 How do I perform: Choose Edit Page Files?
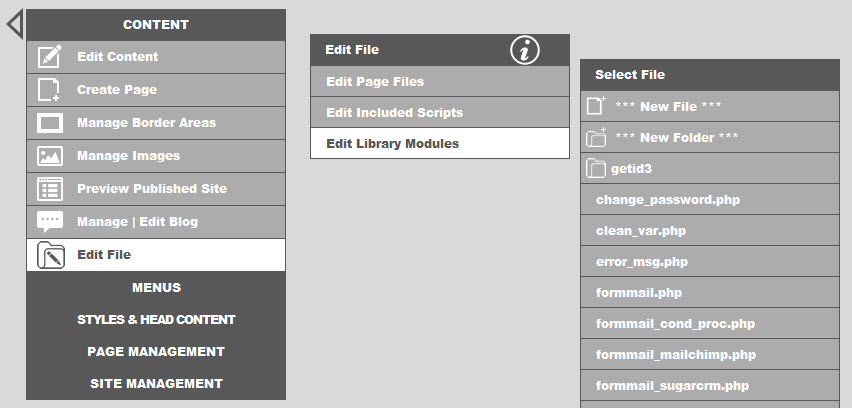point(440,81)
